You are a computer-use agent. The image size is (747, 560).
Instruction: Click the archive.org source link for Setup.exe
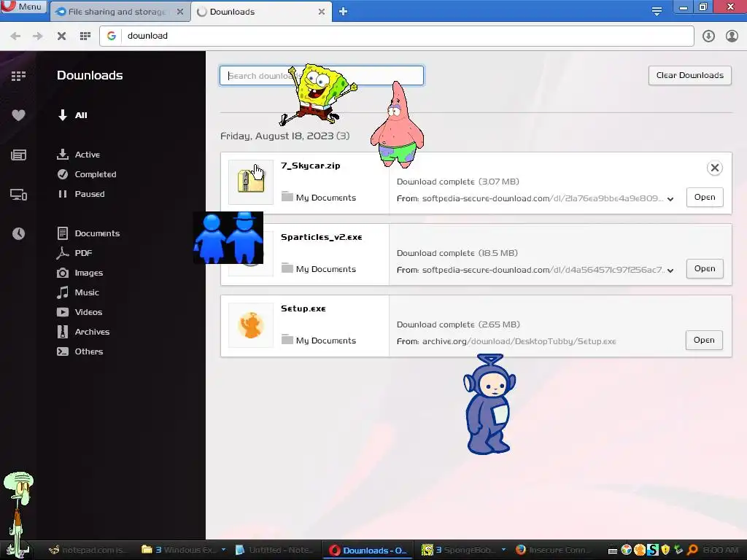coord(519,341)
